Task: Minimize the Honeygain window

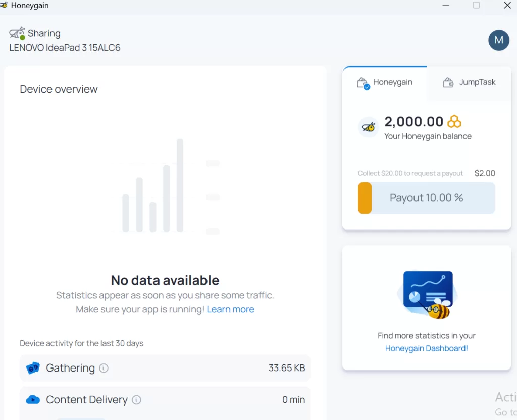Action: click(446, 5)
